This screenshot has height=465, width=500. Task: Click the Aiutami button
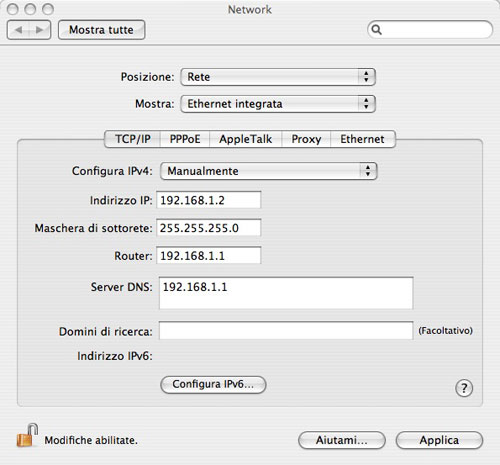[342, 440]
